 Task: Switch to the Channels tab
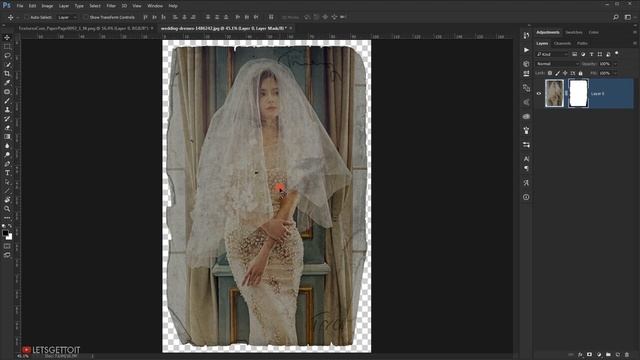(562, 43)
